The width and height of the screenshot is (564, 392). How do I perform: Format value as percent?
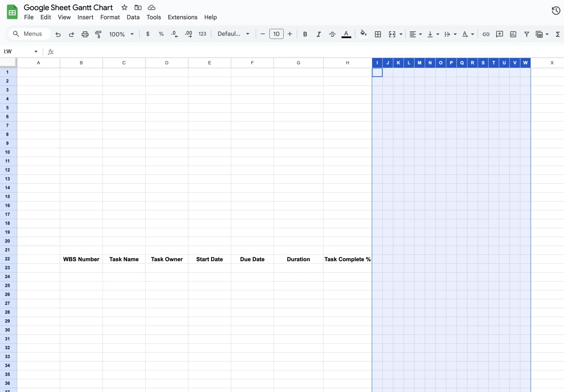(161, 34)
